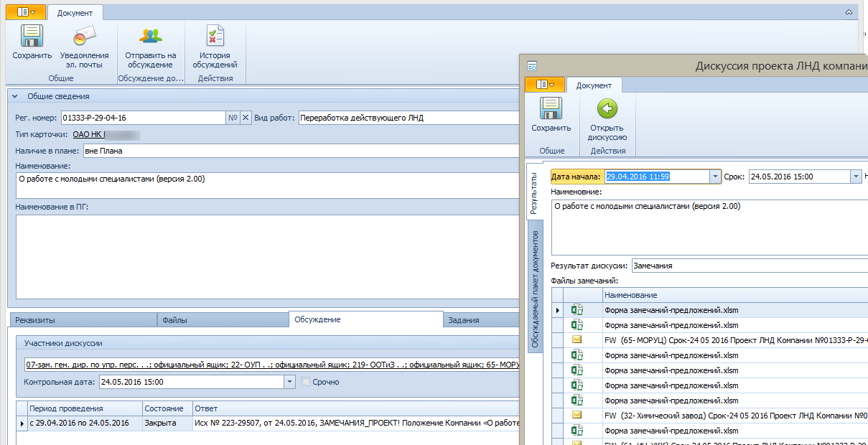
Task: Click the Наличие в плане field
Action: pyautogui.click(x=301, y=151)
